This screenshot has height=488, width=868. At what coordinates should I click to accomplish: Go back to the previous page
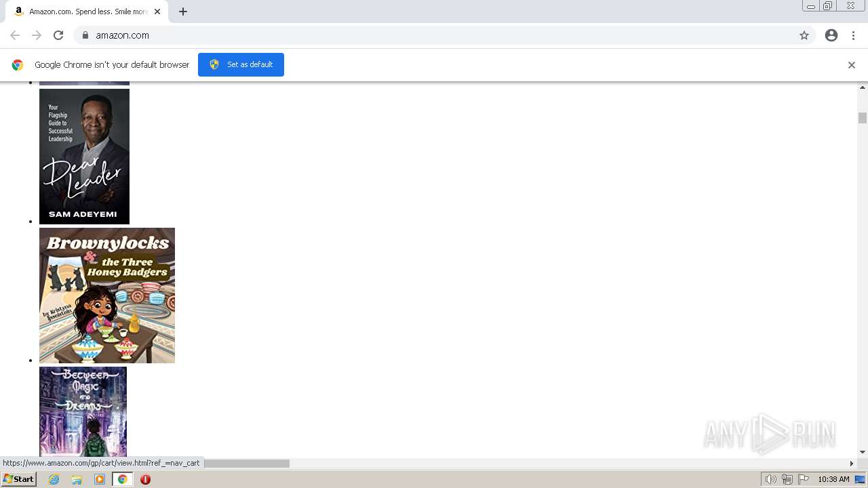(x=15, y=35)
